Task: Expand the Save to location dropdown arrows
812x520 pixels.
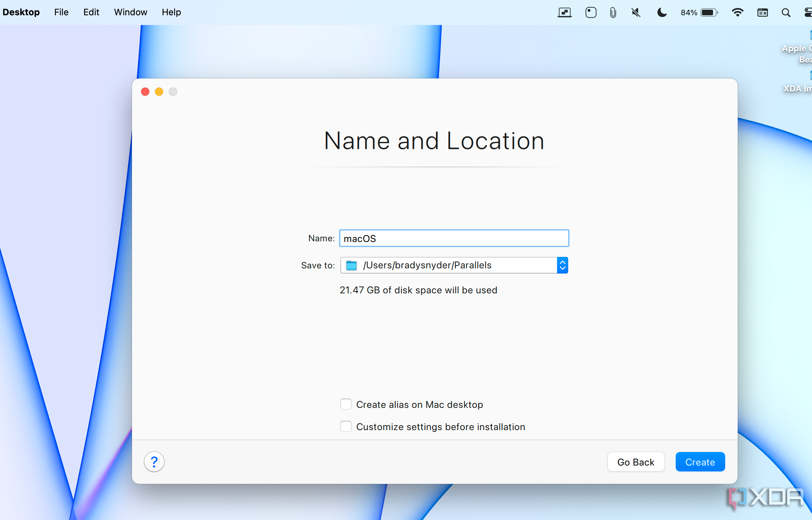Action: (x=563, y=266)
